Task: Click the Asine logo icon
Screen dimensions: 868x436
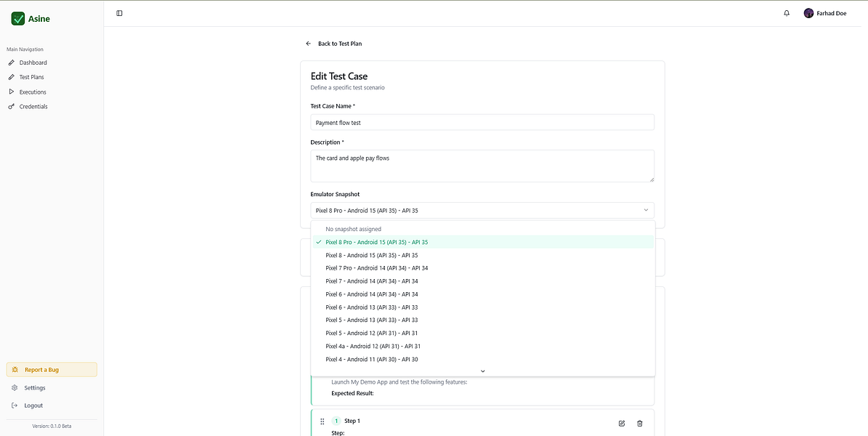Action: 17,19
